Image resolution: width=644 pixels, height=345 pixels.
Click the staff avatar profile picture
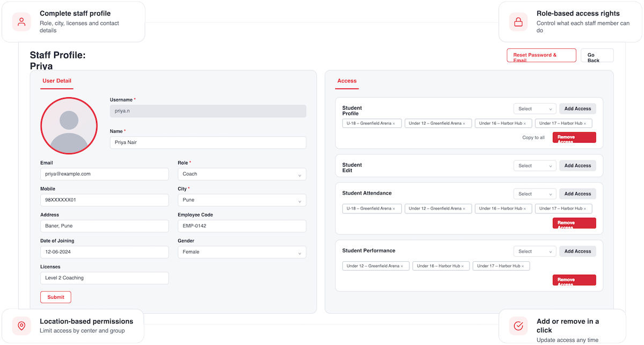click(69, 126)
